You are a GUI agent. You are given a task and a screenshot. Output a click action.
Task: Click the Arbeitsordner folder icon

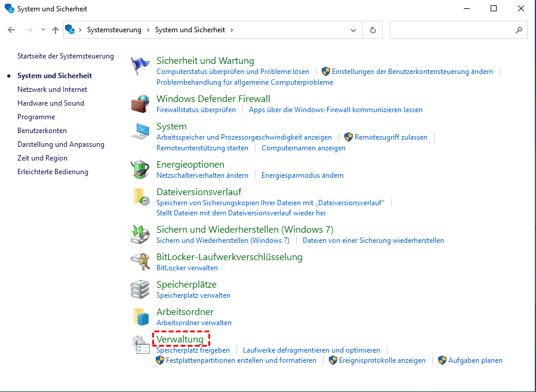click(141, 316)
